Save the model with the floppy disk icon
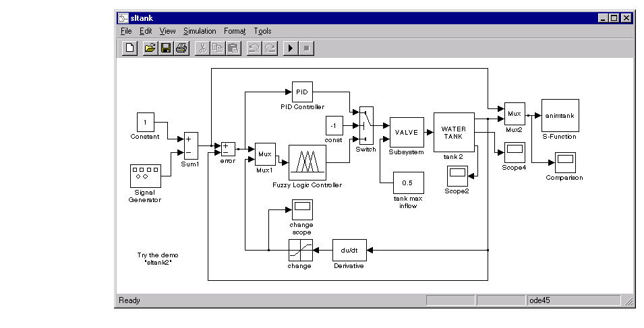The image size is (644, 328). [166, 48]
